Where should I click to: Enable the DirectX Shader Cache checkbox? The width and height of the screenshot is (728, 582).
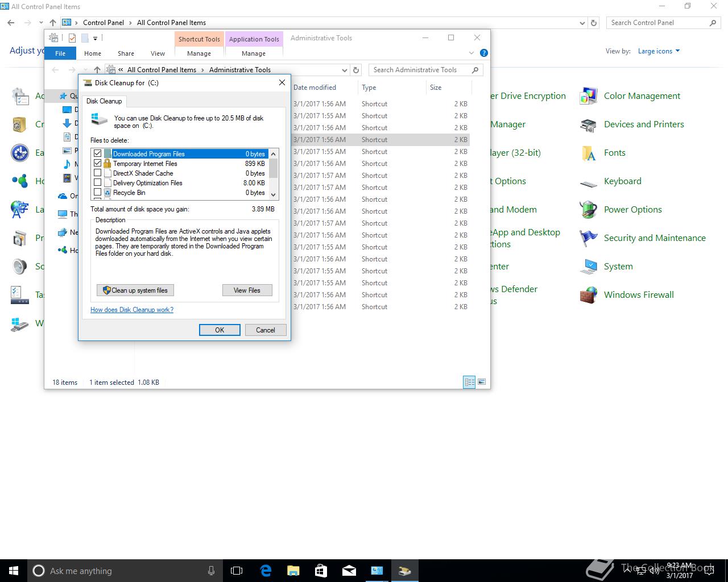(98, 173)
